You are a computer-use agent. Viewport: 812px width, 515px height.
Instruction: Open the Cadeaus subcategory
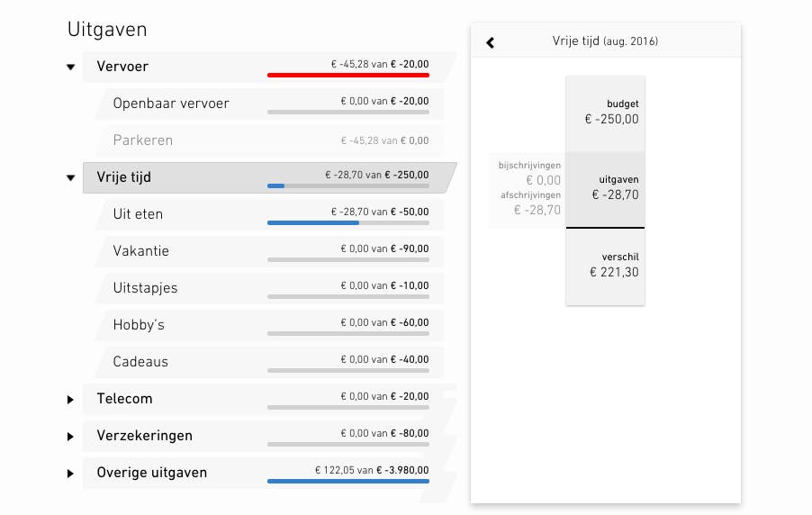pyautogui.click(x=140, y=362)
